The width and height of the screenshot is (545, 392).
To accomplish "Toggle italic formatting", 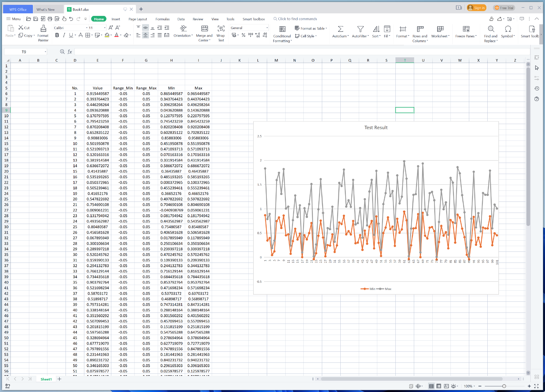I will tap(64, 35).
